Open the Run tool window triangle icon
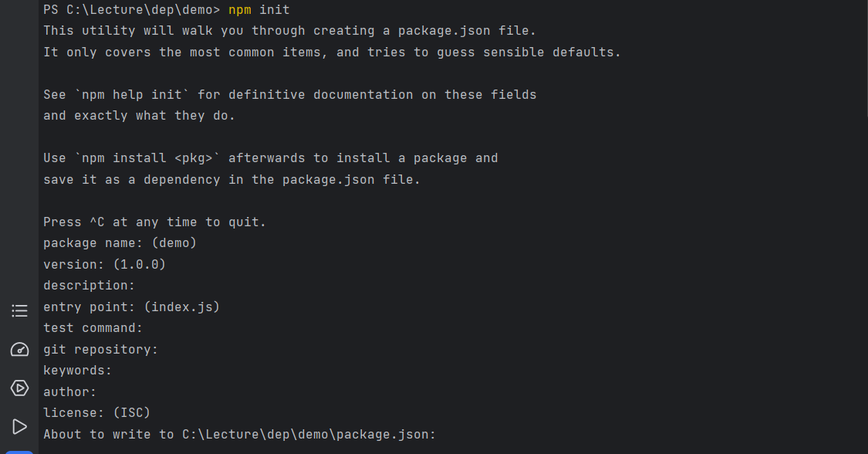 (x=19, y=427)
